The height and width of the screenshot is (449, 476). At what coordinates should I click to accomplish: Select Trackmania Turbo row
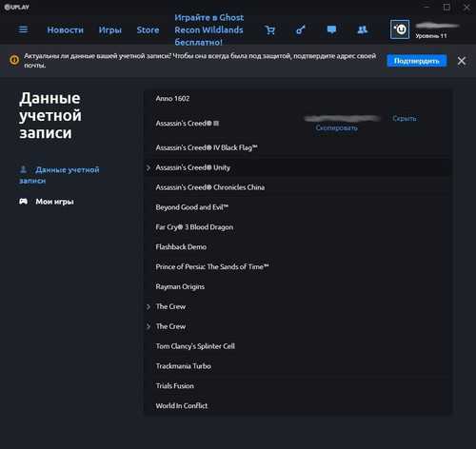pos(298,366)
